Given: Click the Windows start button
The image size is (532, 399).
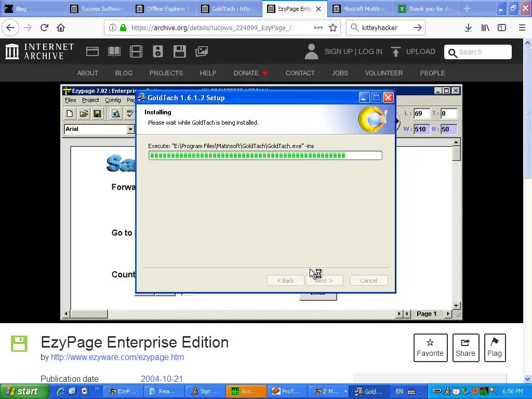Looking at the screenshot, I should pyautogui.click(x=25, y=391).
